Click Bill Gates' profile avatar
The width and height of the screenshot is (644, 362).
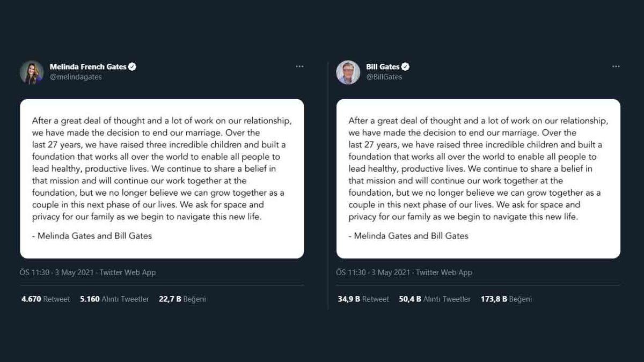348,72
